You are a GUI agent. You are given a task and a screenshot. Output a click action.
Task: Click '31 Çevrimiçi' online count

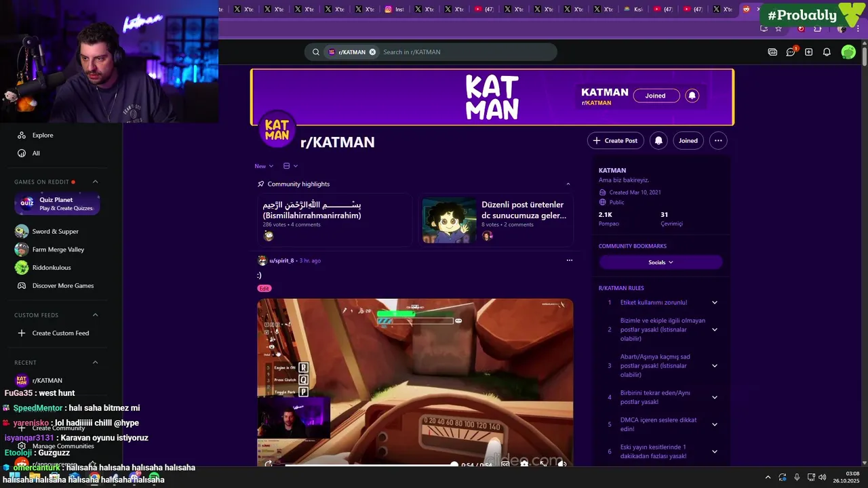point(671,218)
